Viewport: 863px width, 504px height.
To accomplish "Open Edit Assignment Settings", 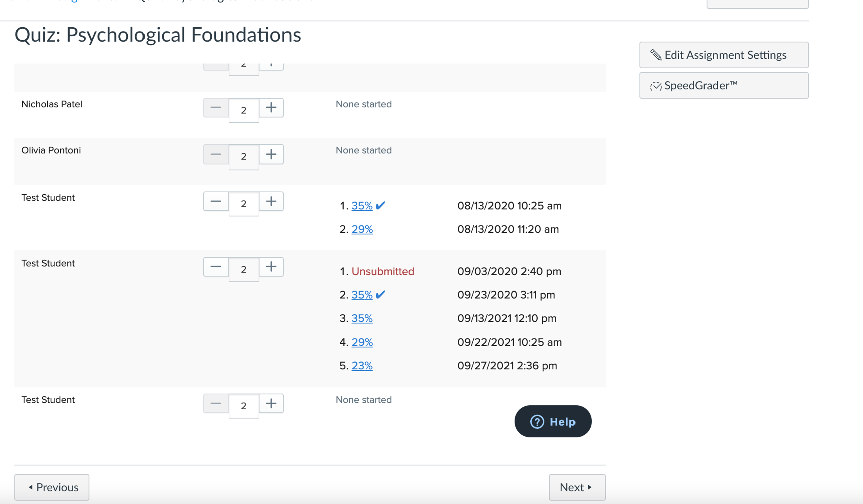I will coord(724,54).
